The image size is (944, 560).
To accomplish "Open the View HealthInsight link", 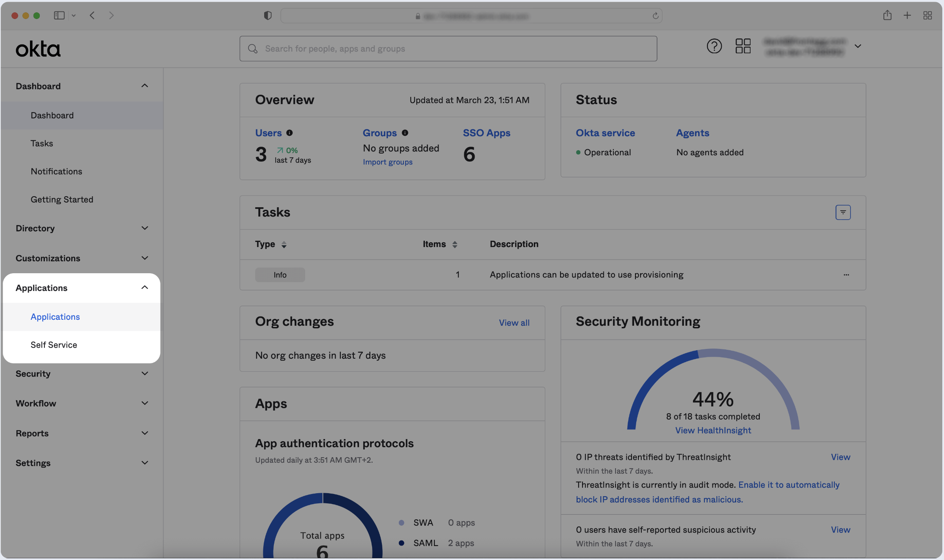I will [x=713, y=430].
